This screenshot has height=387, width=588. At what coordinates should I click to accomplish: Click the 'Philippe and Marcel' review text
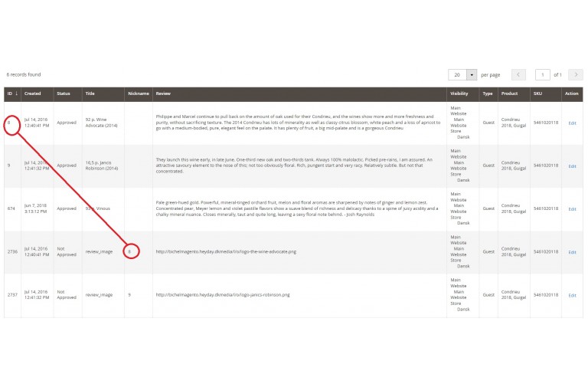coord(298,123)
